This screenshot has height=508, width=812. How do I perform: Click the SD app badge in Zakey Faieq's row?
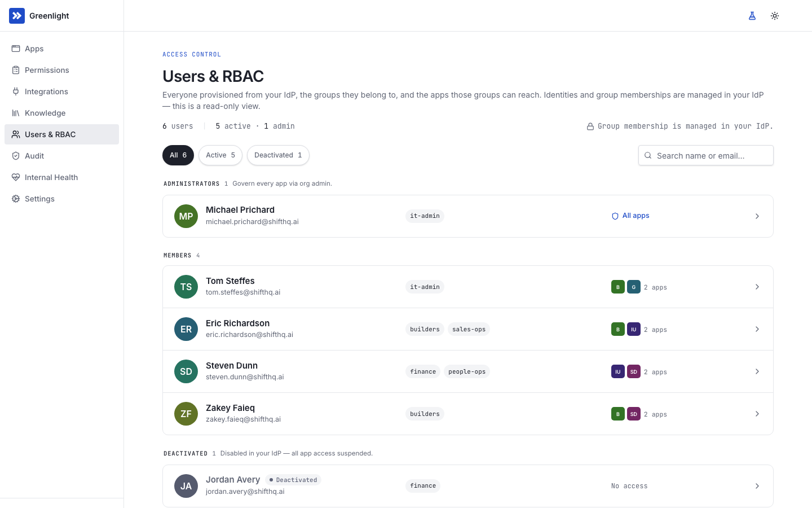click(x=634, y=414)
